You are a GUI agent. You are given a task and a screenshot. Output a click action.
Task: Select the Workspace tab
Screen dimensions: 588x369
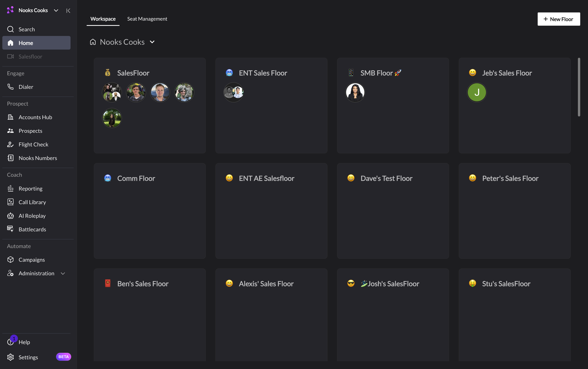point(103,19)
